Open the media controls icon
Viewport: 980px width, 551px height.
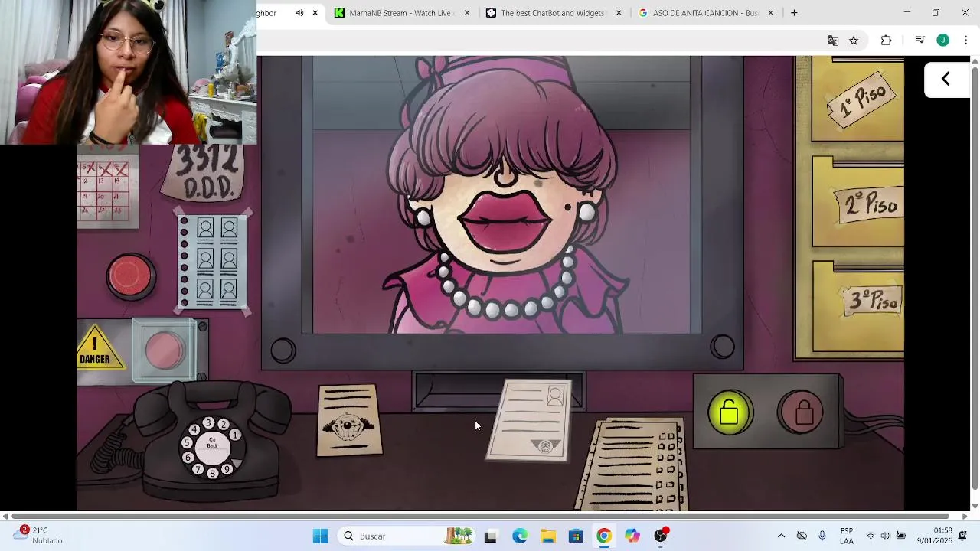pyautogui.click(x=920, y=41)
